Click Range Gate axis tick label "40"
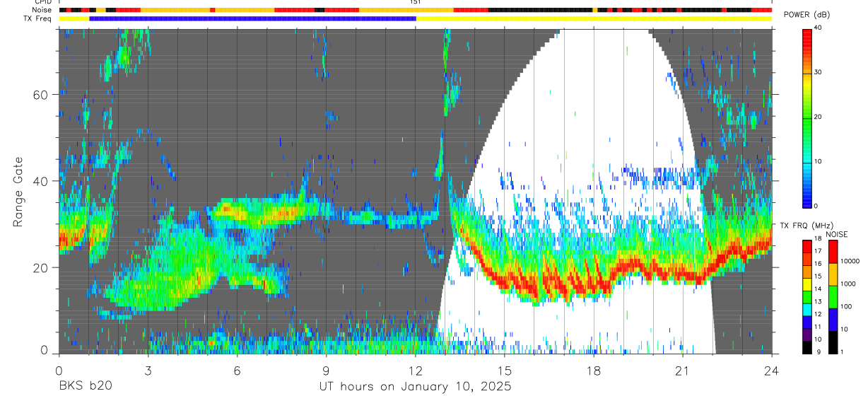The image size is (868, 401). 41,181
